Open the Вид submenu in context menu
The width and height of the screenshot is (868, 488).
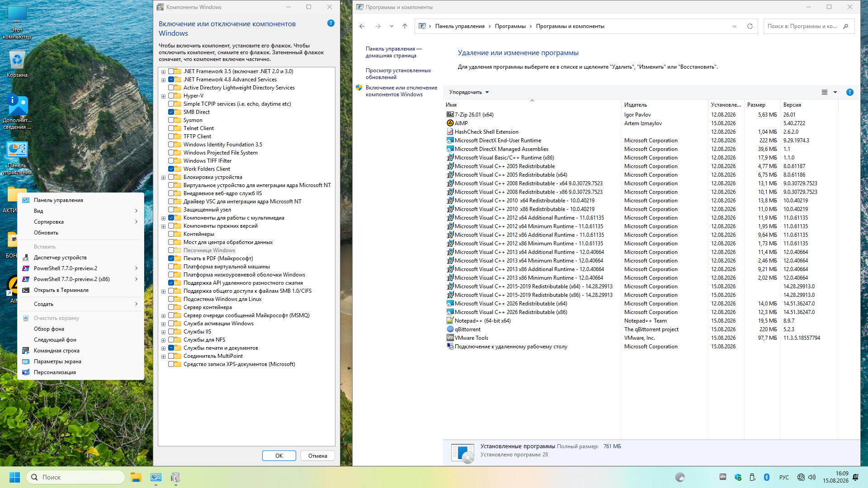point(81,211)
